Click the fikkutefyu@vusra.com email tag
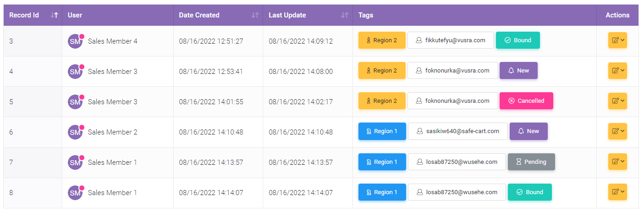Image resolution: width=644 pixels, height=213 pixels. pyautogui.click(x=451, y=40)
